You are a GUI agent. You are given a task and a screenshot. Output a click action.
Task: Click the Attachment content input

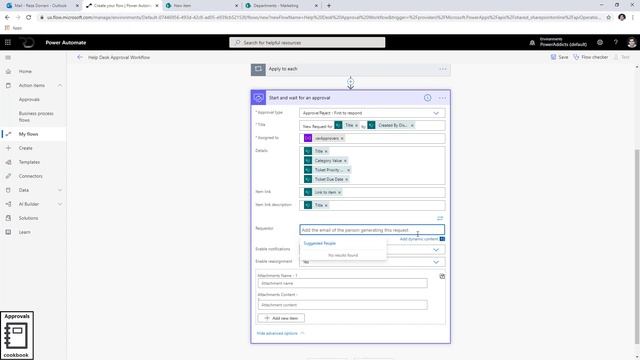tap(342, 305)
